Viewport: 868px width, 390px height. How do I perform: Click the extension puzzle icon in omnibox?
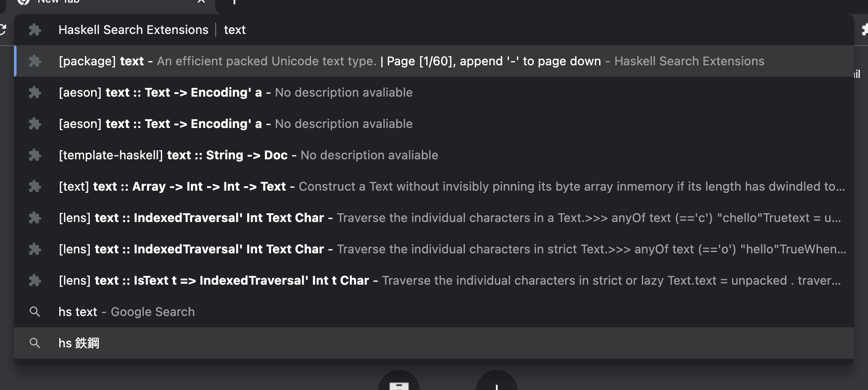pyautogui.click(x=35, y=30)
